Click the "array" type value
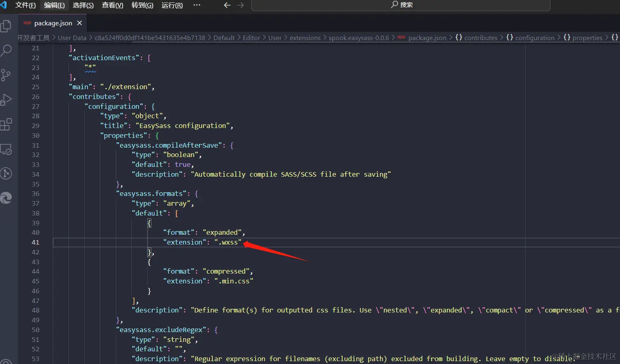This screenshot has height=364, width=620. click(177, 203)
